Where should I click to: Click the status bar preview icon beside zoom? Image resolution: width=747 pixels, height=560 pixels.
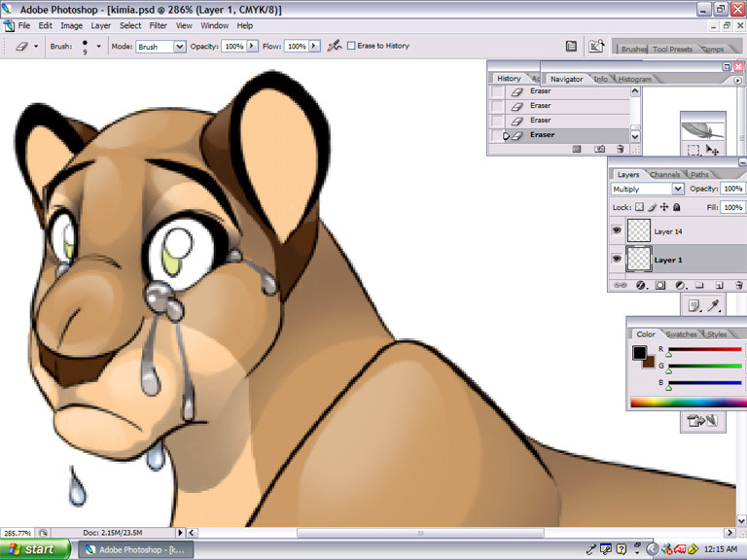[43, 533]
